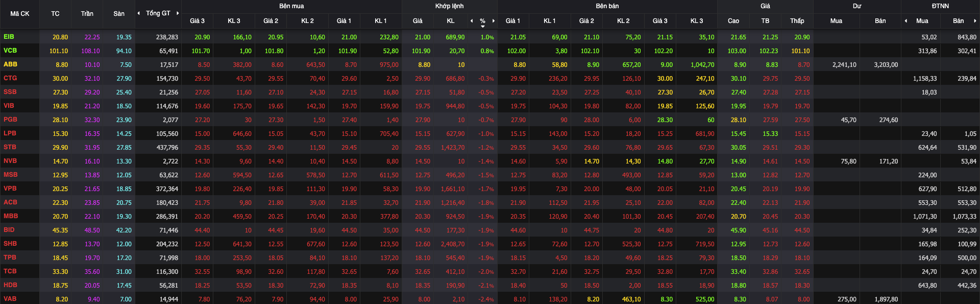Click Giá 1 header under Bên mua
This screenshot has width=980, height=304.
pos(344,21)
